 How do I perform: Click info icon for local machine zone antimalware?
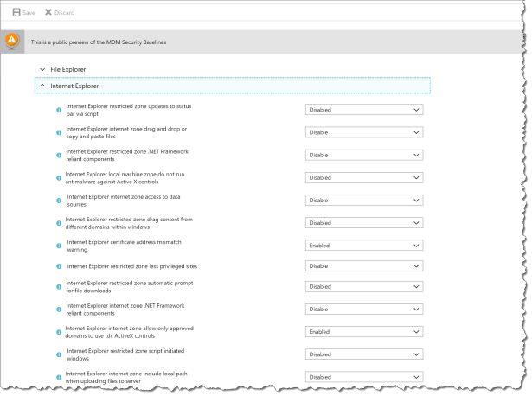59,178
